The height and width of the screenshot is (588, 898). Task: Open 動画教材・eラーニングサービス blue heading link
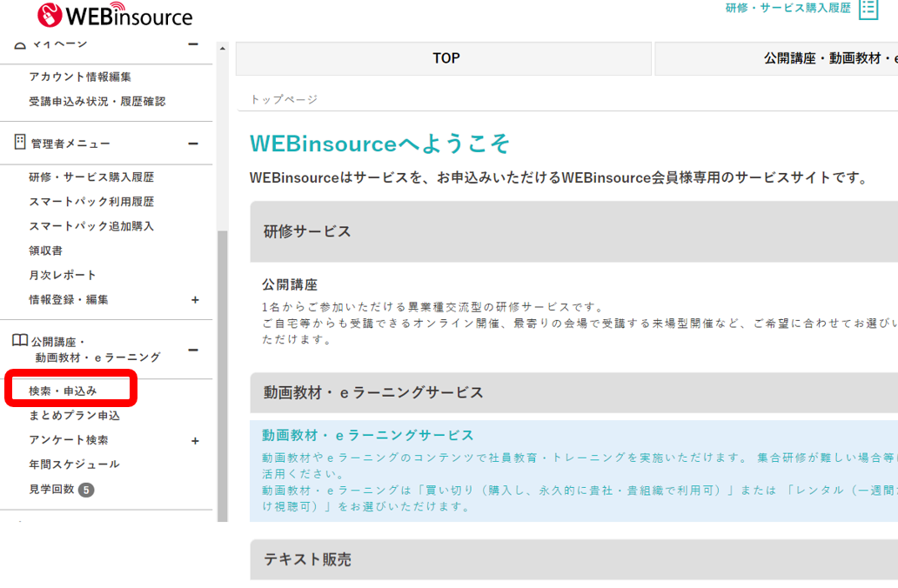368,435
